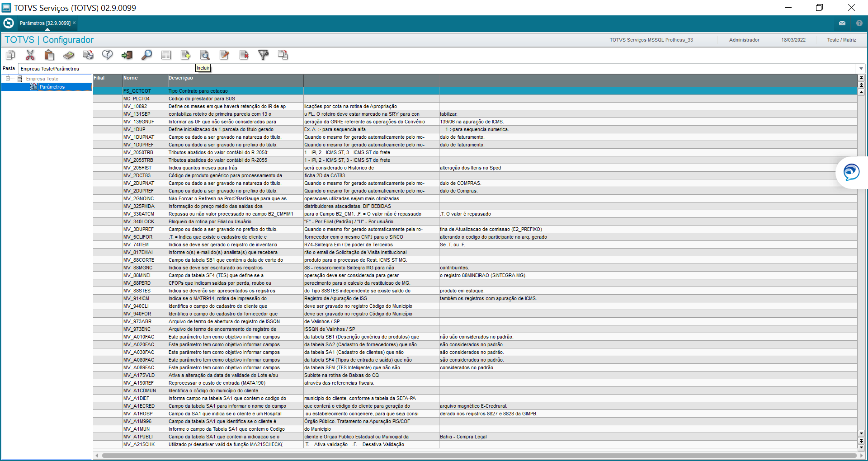Click the Paste clipboard icon
Image resolution: width=868 pixels, height=461 pixels.
[x=49, y=55]
